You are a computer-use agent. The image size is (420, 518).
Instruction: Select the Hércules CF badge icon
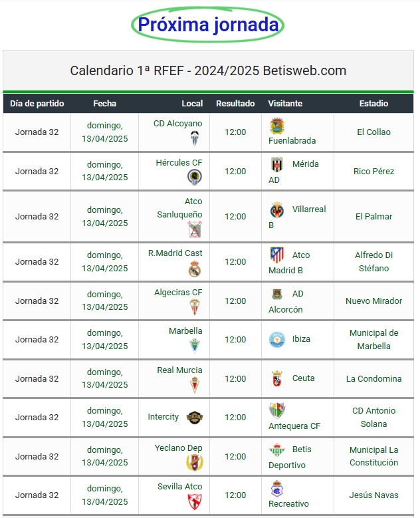pos(195,177)
